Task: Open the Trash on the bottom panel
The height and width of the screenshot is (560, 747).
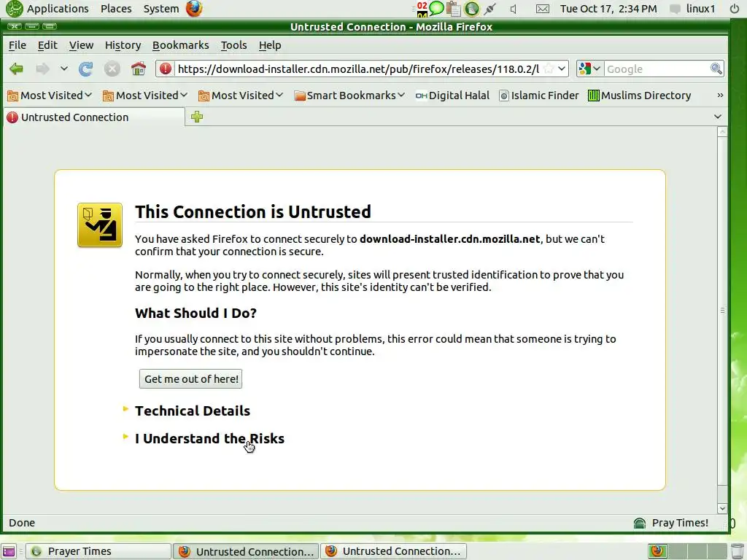Action: click(x=737, y=551)
